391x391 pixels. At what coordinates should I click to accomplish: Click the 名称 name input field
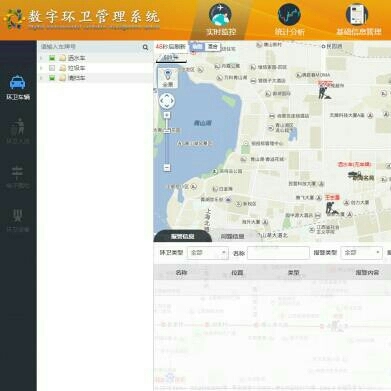[278, 253]
